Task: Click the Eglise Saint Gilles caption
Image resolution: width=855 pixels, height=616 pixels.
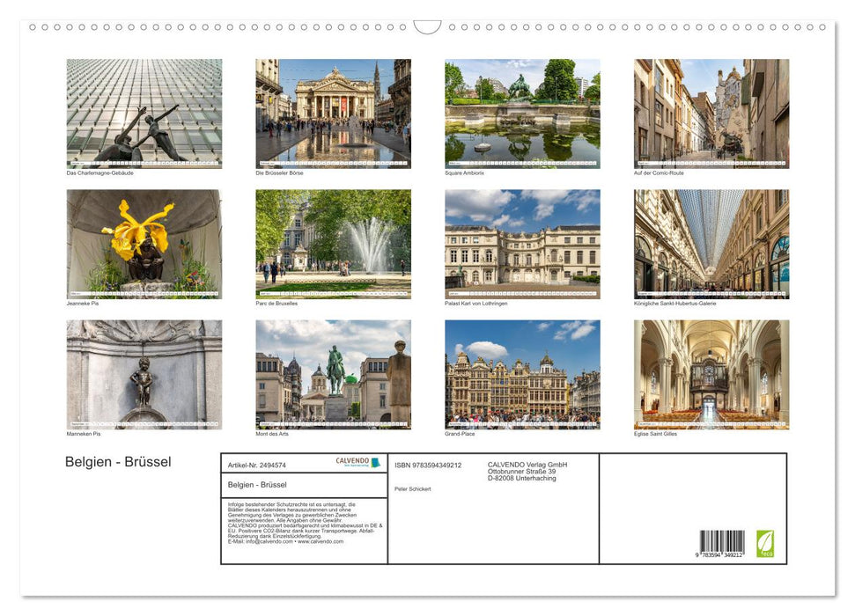Action: [655, 434]
